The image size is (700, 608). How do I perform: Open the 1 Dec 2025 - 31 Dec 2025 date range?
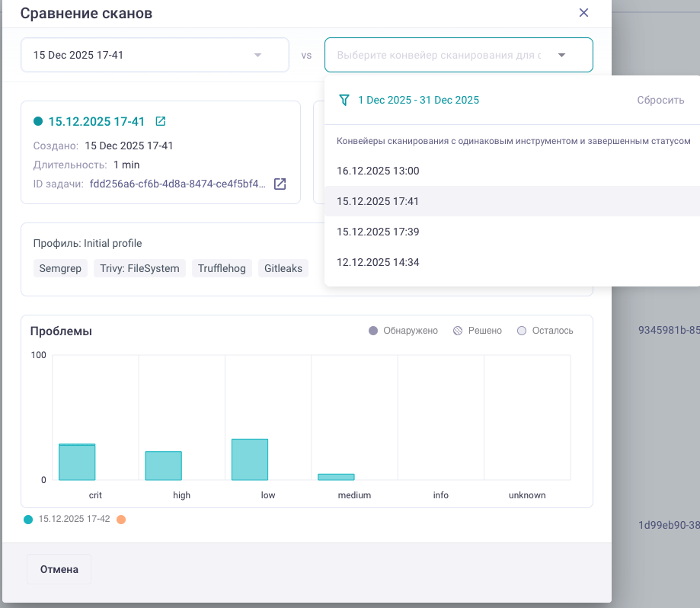coord(418,100)
